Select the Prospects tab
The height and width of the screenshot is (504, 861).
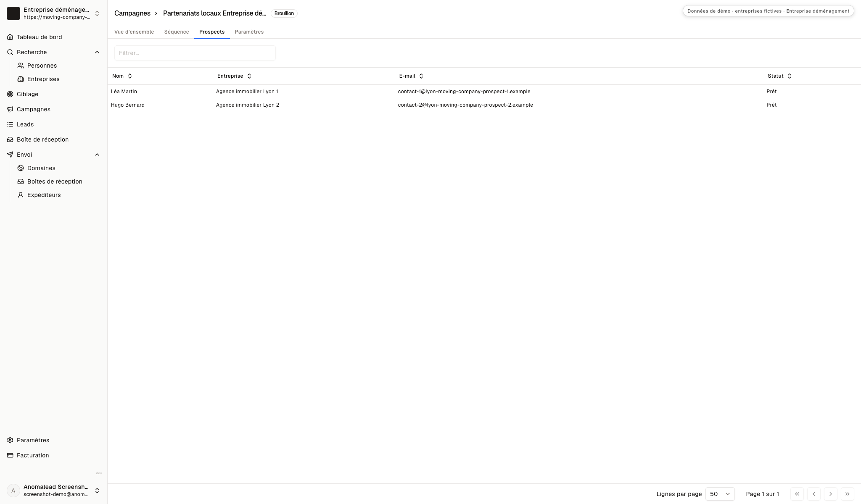(x=212, y=32)
